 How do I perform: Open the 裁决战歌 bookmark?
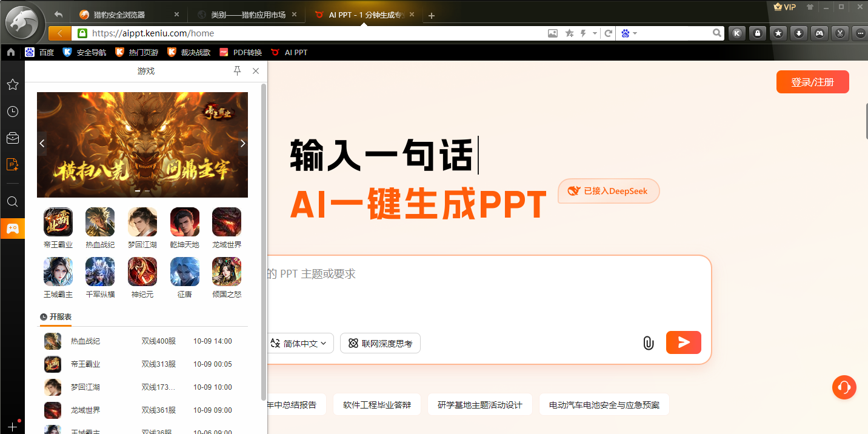pyautogui.click(x=189, y=53)
